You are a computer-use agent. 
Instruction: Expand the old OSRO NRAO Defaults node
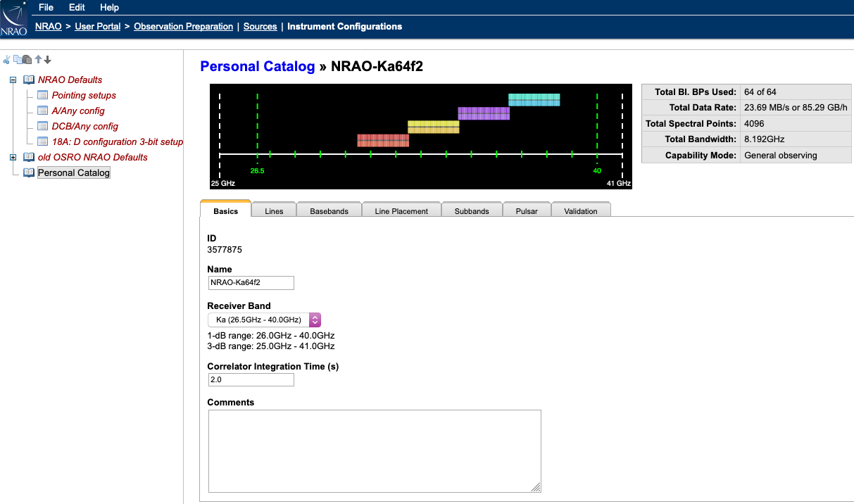(13, 157)
